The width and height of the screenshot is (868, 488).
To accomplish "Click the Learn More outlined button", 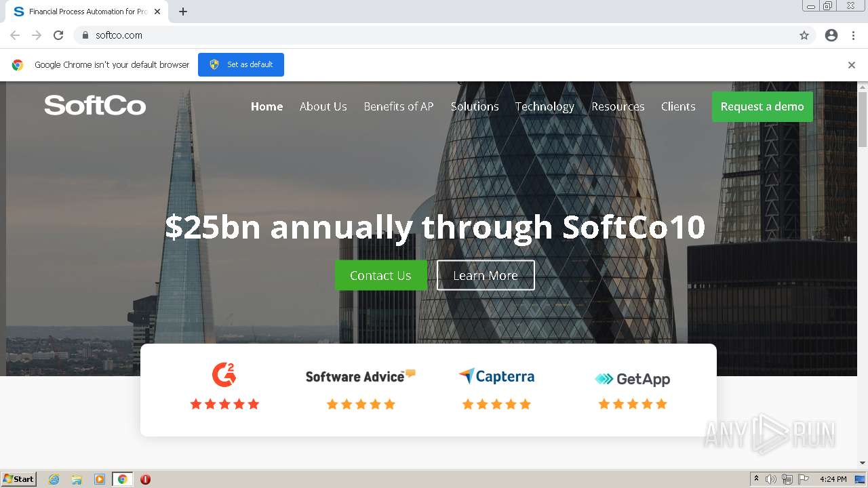I will click(486, 275).
